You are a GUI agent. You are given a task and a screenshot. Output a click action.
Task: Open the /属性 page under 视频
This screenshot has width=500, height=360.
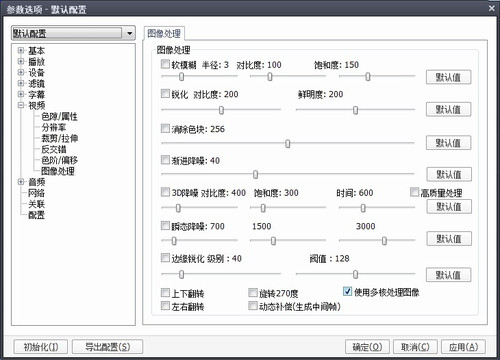[59, 116]
